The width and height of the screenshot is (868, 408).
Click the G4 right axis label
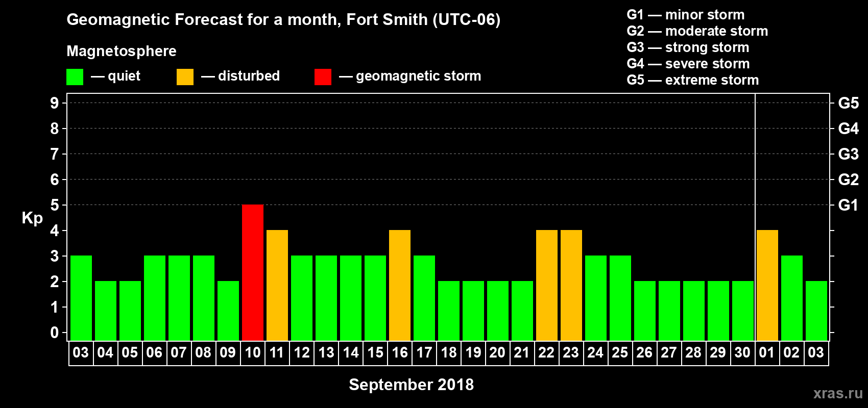849,129
